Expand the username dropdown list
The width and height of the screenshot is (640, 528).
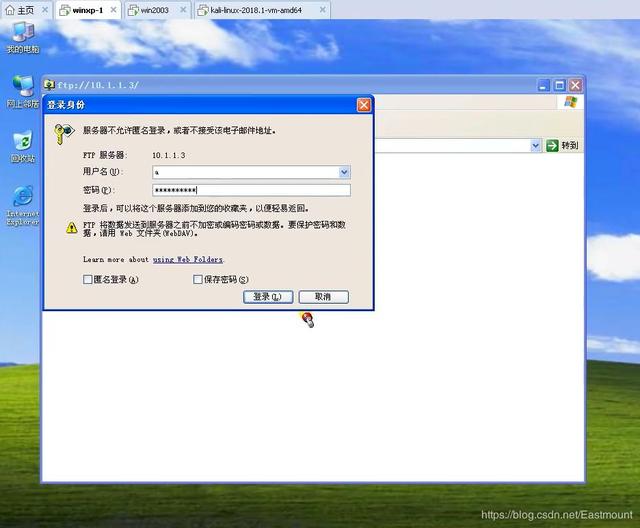click(344, 172)
